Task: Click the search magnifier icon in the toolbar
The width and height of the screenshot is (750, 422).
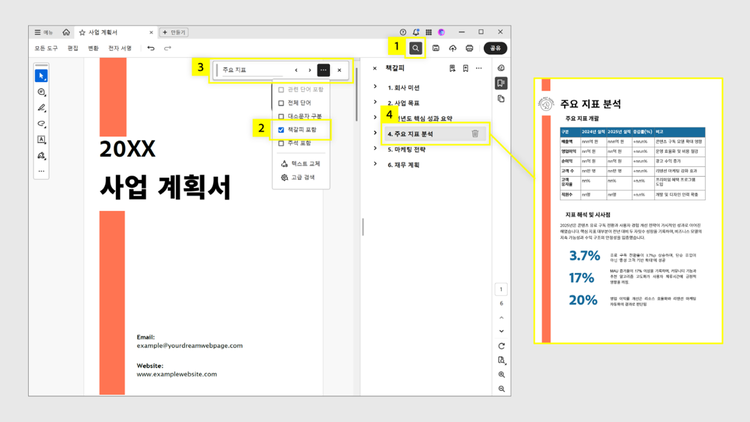Action: click(x=415, y=48)
